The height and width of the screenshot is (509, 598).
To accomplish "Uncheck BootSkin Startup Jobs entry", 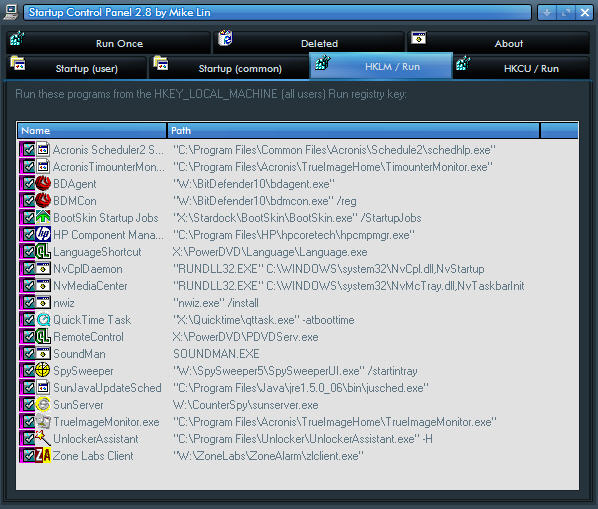I will (x=28, y=218).
